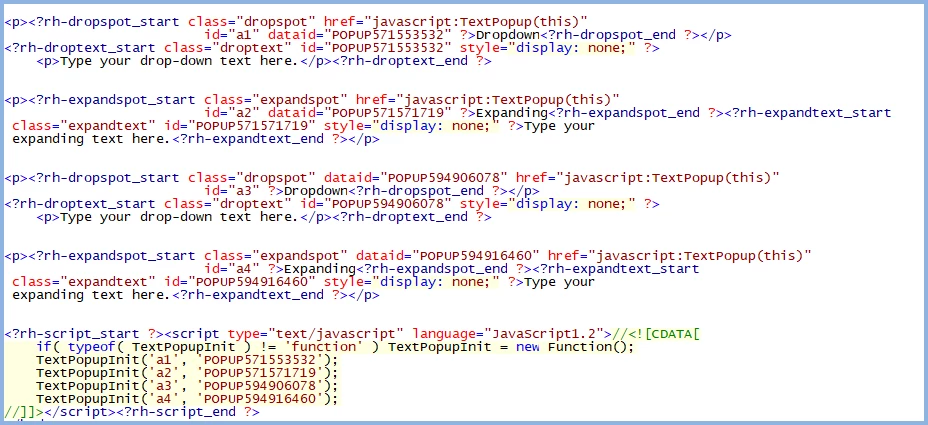This screenshot has height=425, width=928.
Task: Click the word Expanding following id="a4"
Action: click(320, 269)
